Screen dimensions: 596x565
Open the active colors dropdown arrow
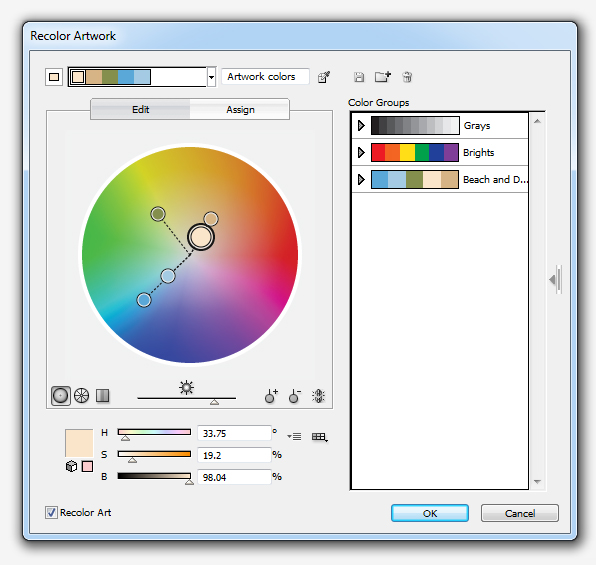pos(211,77)
